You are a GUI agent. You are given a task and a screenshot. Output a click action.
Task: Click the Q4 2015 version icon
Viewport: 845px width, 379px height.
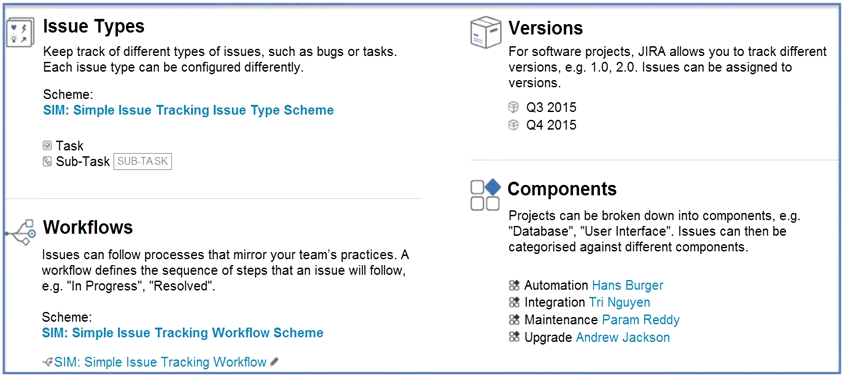click(x=513, y=125)
